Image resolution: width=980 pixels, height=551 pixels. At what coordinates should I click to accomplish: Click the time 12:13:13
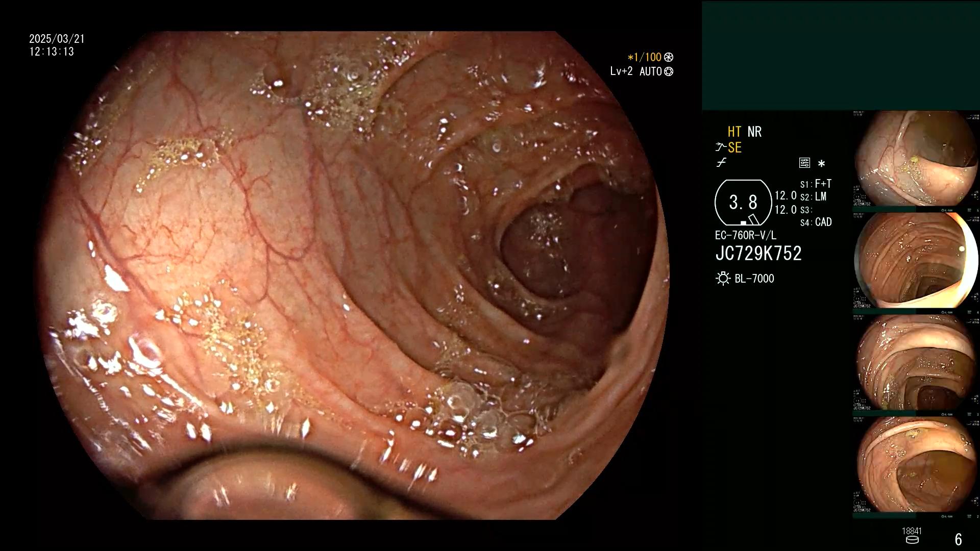(52, 52)
